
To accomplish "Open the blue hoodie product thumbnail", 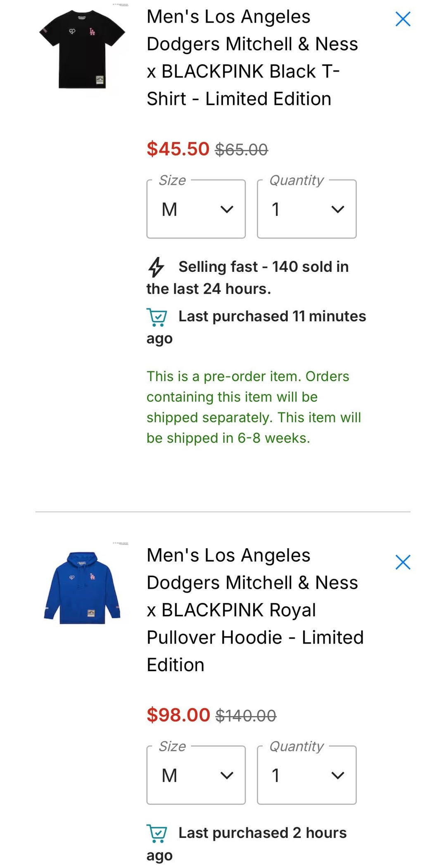I will tap(82, 587).
